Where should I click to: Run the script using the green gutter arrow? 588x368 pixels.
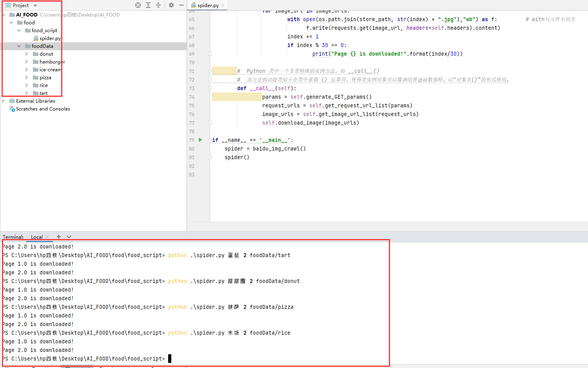coord(200,140)
